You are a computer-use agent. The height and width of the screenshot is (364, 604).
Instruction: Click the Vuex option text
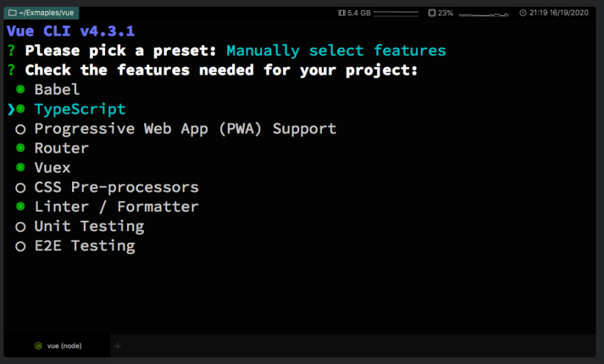[52, 168]
